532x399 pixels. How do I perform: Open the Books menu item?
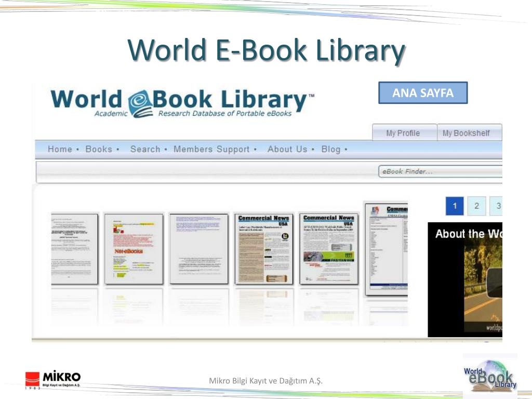coord(99,149)
